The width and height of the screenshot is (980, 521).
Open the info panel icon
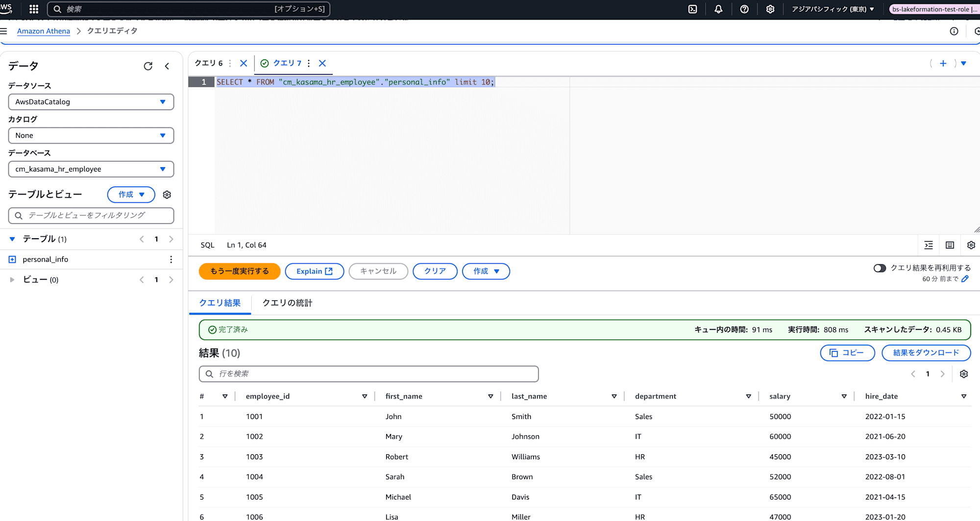pyautogui.click(x=954, y=31)
